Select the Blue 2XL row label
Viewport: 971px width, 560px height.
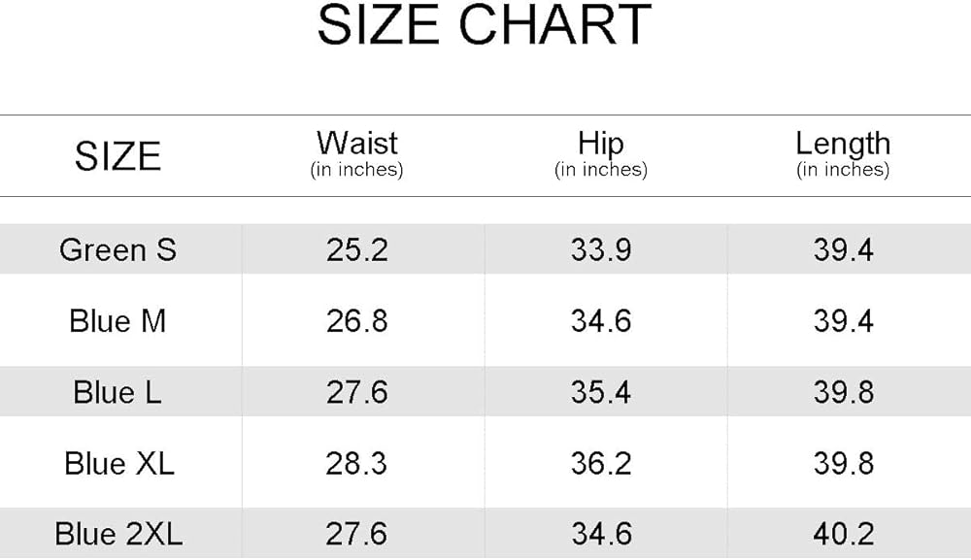(118, 534)
